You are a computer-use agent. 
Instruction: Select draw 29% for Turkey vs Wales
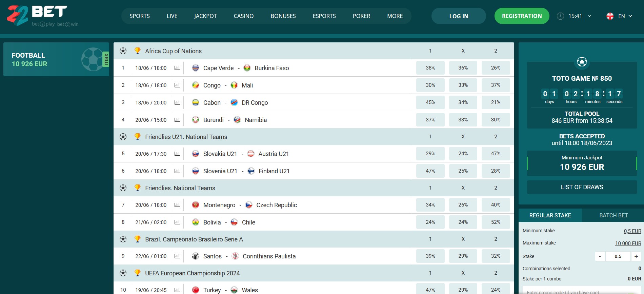[x=463, y=289]
